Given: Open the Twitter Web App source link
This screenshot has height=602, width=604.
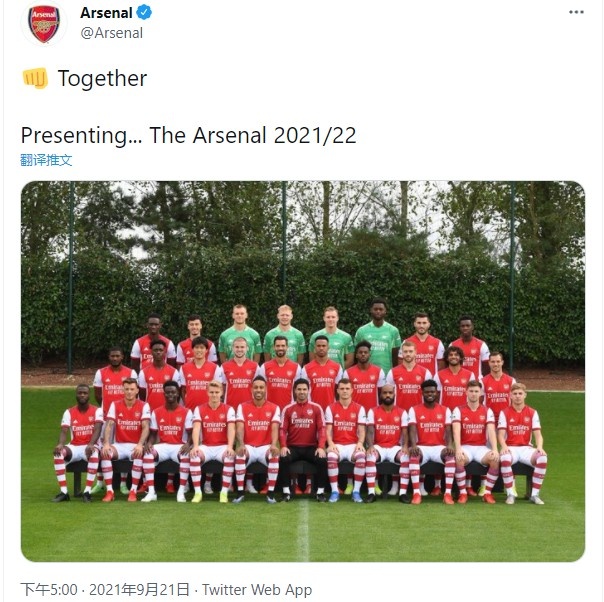Looking at the screenshot, I should click(x=257, y=590).
